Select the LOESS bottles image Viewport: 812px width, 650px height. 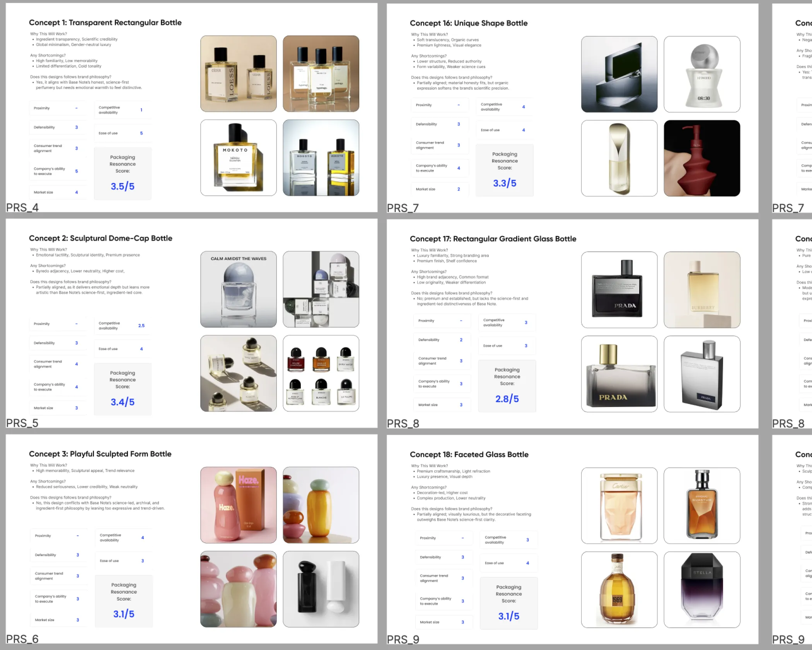[x=239, y=74]
